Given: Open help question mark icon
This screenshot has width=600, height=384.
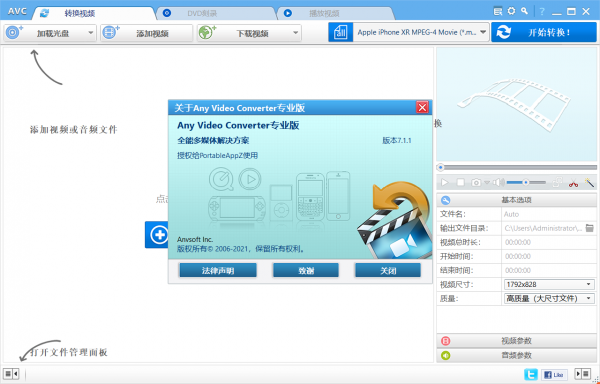Looking at the screenshot, I should pyautogui.click(x=542, y=11).
